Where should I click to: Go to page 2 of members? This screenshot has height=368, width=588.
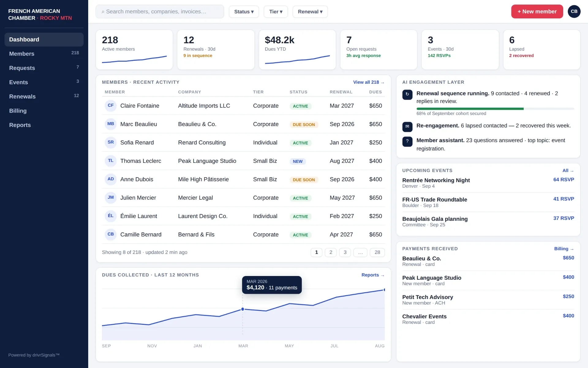click(331, 252)
